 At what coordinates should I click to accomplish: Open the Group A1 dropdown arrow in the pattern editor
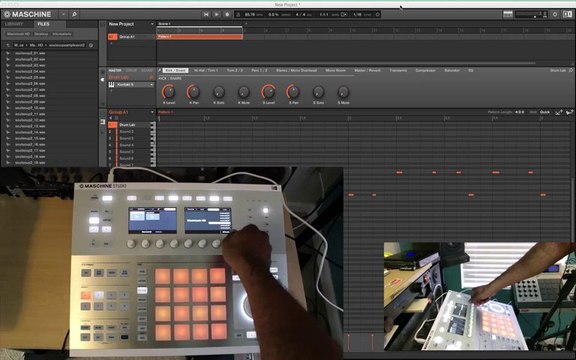click(152, 112)
